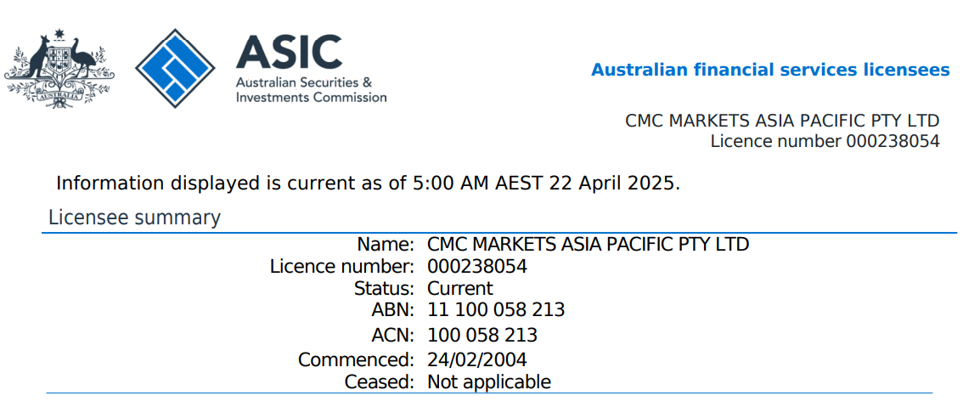Click the licence number value in summary
980x407 pixels.
click(477, 267)
